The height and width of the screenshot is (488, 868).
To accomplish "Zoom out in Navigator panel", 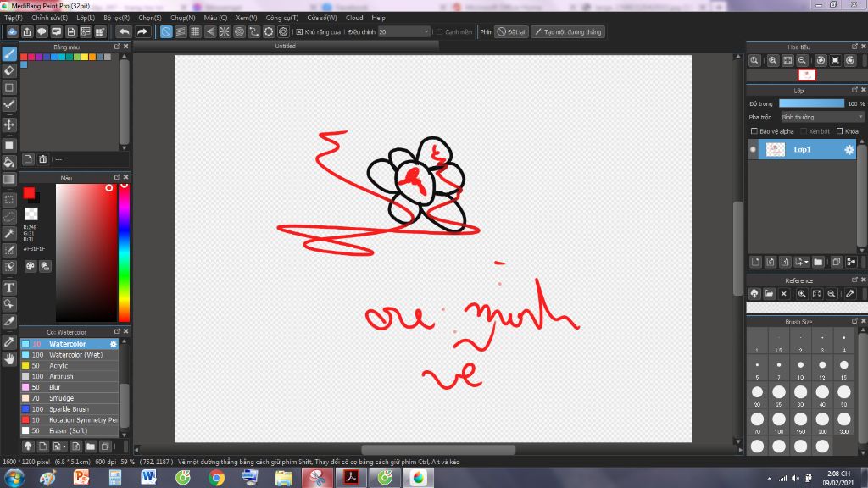I will point(802,60).
